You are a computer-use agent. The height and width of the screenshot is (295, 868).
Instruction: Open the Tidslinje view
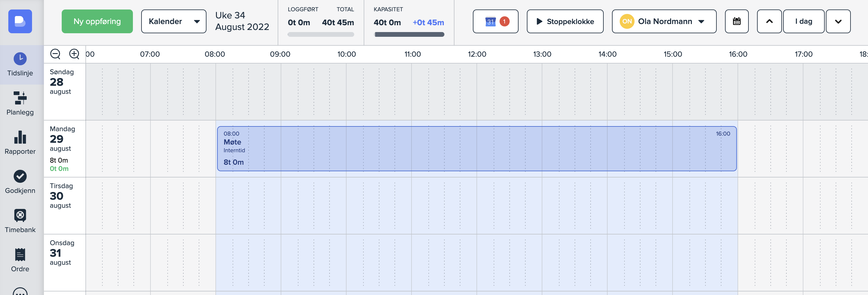coord(20,64)
